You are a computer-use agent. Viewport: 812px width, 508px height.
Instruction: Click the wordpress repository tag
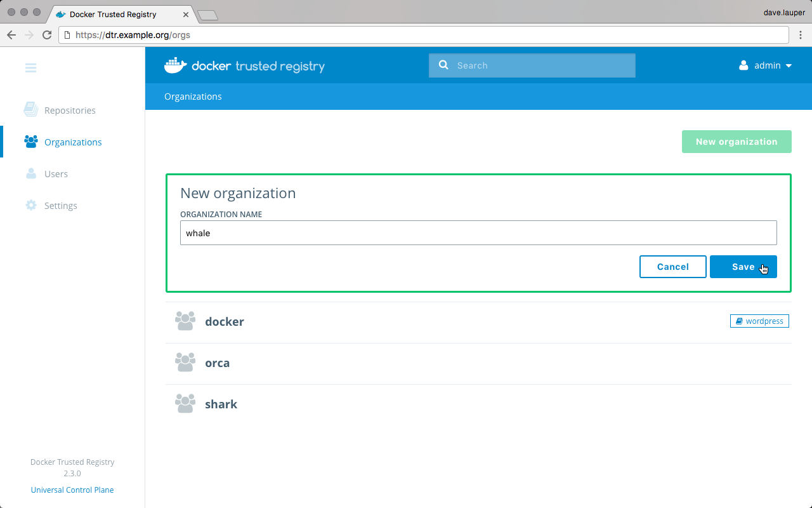tap(759, 321)
